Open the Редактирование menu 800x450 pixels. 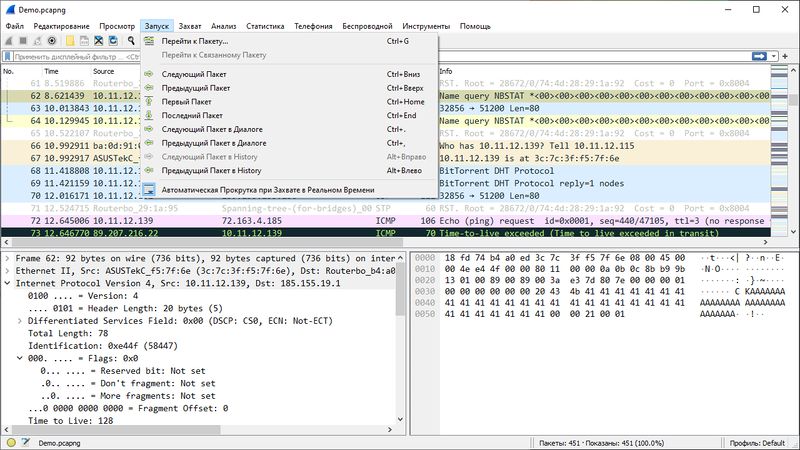(61, 26)
